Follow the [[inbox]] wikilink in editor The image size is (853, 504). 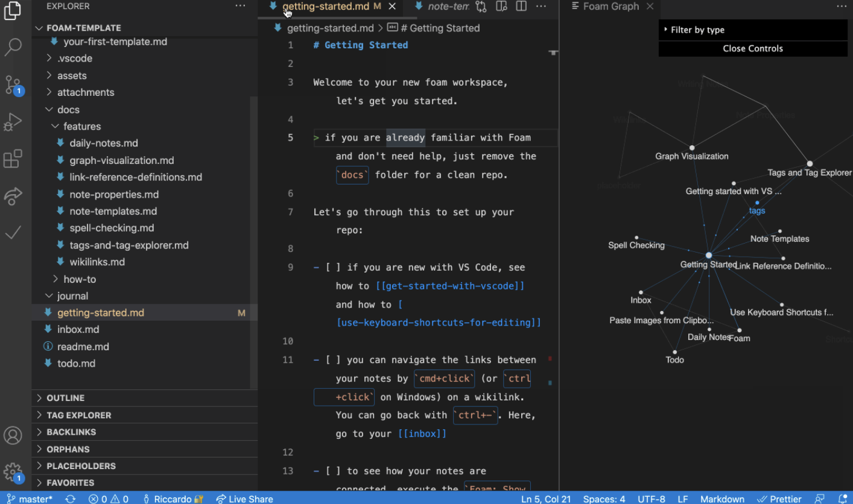[x=422, y=434]
